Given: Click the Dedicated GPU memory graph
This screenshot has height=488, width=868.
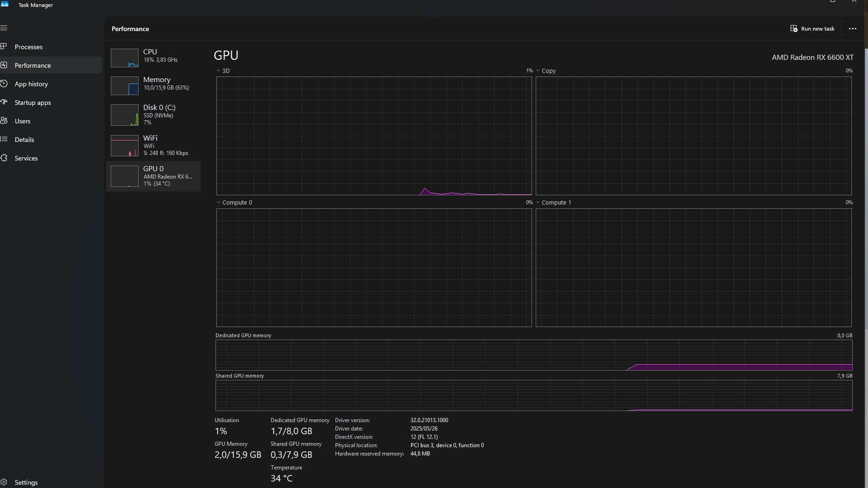Looking at the screenshot, I should pos(533,355).
